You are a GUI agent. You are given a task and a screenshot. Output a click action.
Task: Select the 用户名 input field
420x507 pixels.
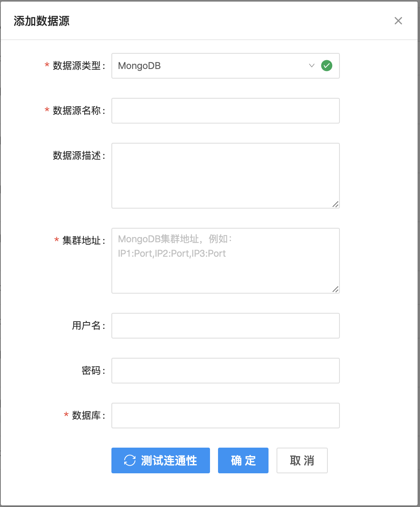click(x=225, y=326)
